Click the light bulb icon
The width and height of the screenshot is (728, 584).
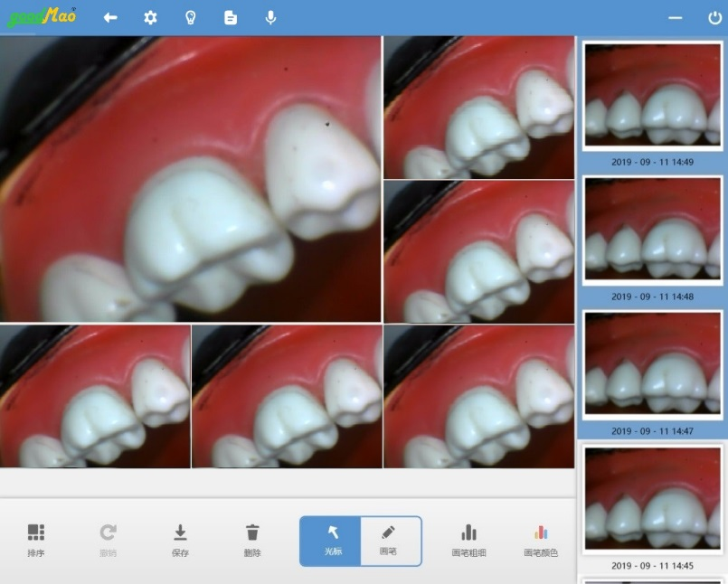pyautogui.click(x=191, y=17)
